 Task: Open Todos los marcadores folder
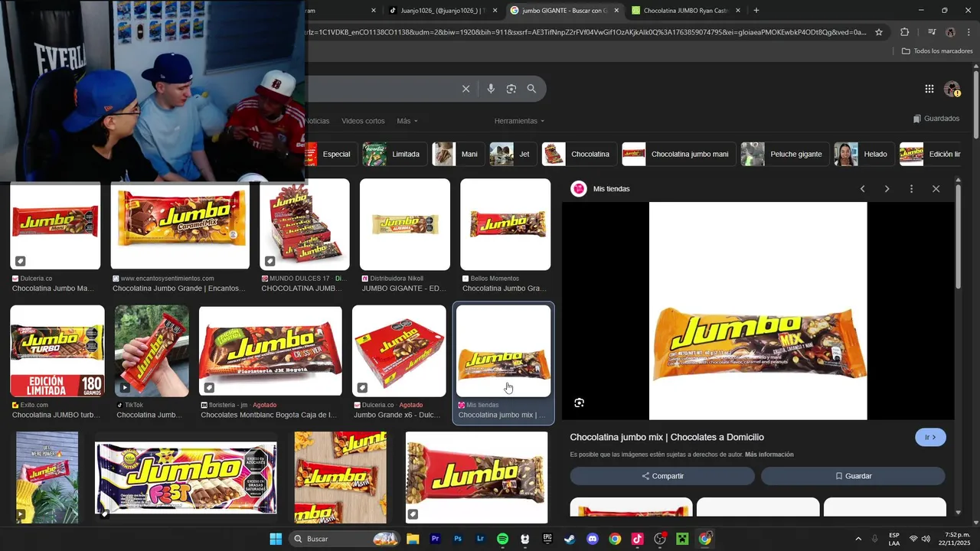[x=936, y=51]
